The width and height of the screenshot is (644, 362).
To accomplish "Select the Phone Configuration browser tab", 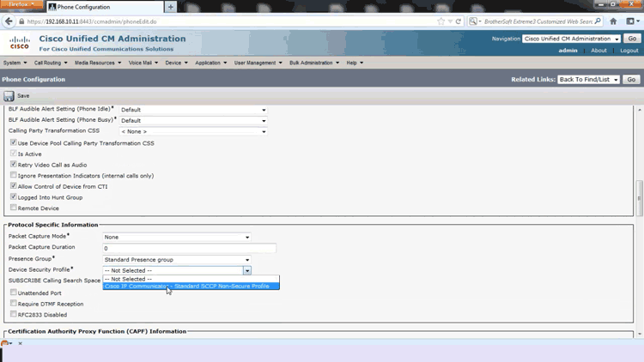I will pyautogui.click(x=105, y=7).
